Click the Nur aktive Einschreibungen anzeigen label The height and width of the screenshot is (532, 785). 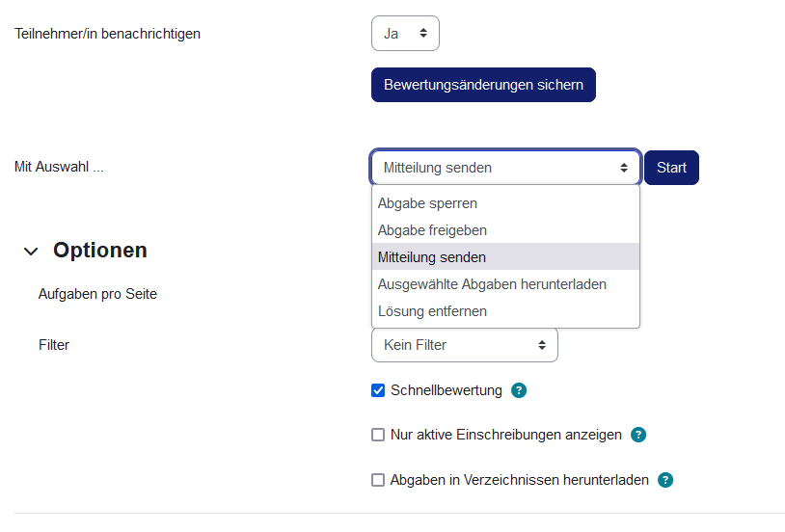click(506, 435)
